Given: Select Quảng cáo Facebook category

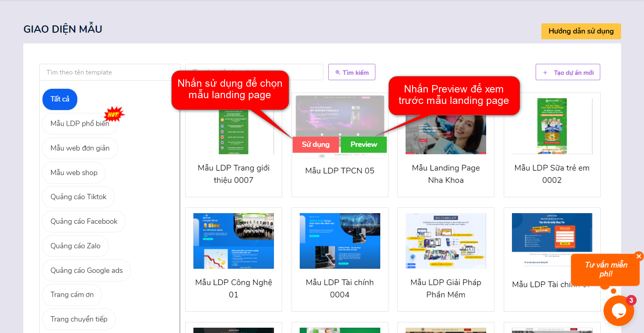Looking at the screenshot, I should pyautogui.click(x=84, y=221).
